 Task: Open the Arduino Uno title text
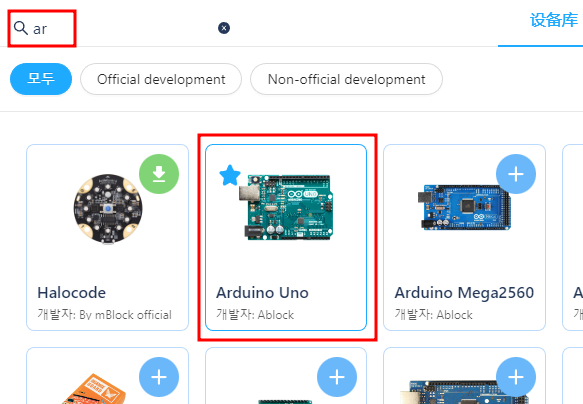[262, 293]
